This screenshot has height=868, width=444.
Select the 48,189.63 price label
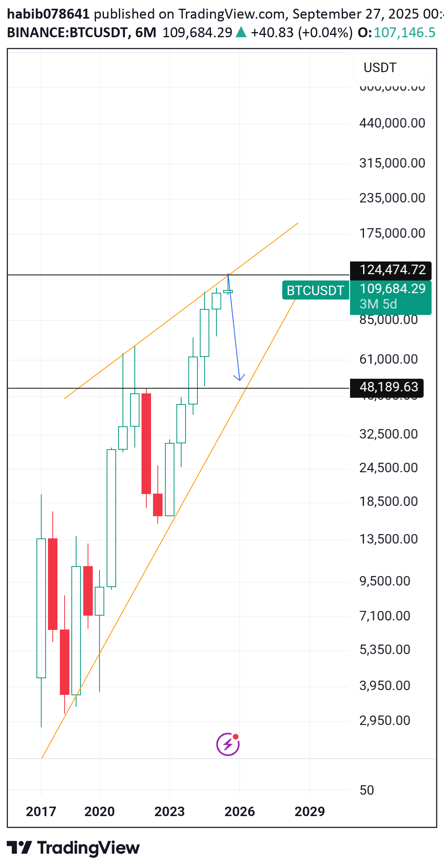388,387
